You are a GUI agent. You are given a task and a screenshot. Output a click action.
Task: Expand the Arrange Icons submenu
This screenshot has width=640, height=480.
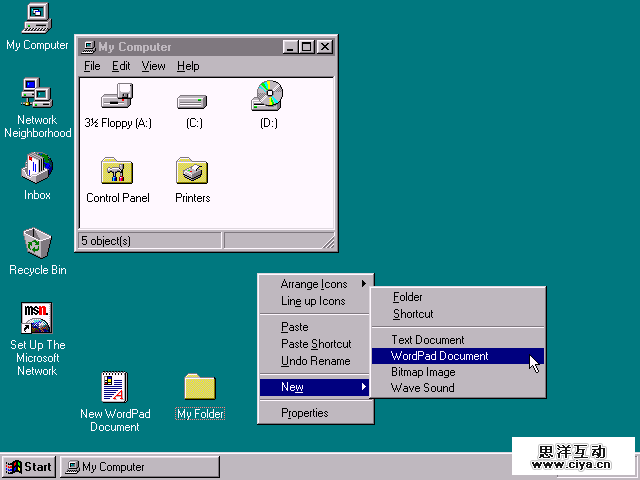[315, 284]
